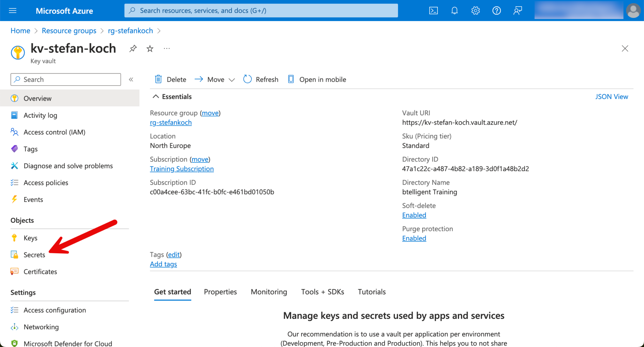Click the JSON View link

pyautogui.click(x=611, y=97)
